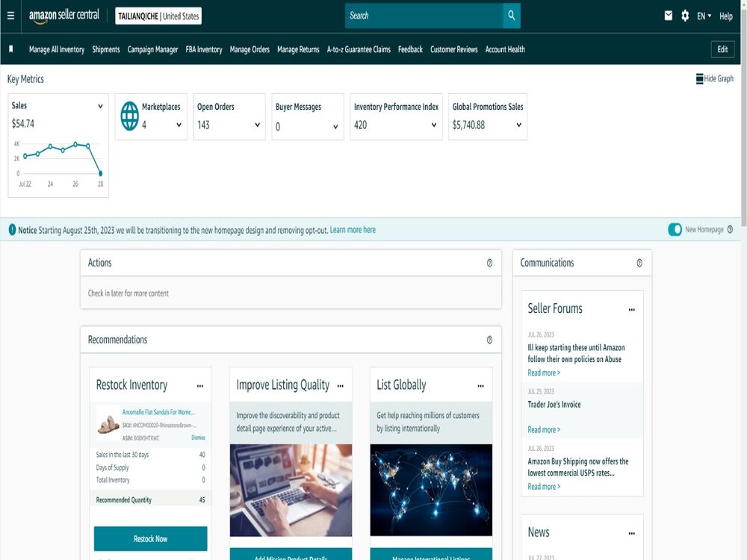The width and height of the screenshot is (747, 560).
Task: Click the Restock Now button
Action: tap(151, 538)
